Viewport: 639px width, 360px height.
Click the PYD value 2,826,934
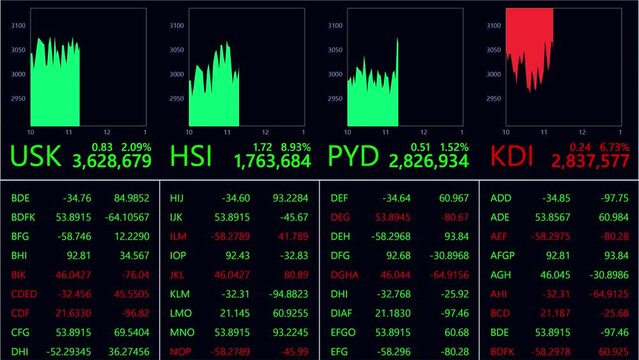point(429,161)
